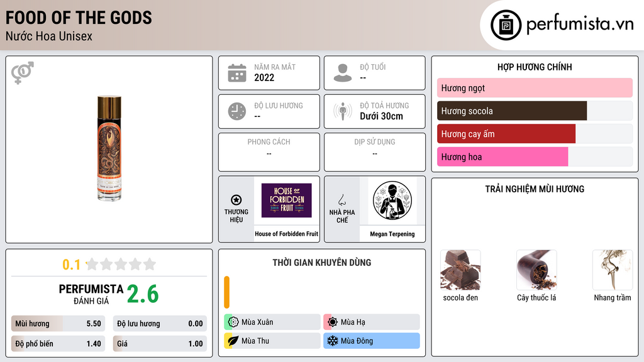Screen dimensions: 644x362
Task: Click the nose icon above Nhà pha chế
Action: [x=341, y=200]
